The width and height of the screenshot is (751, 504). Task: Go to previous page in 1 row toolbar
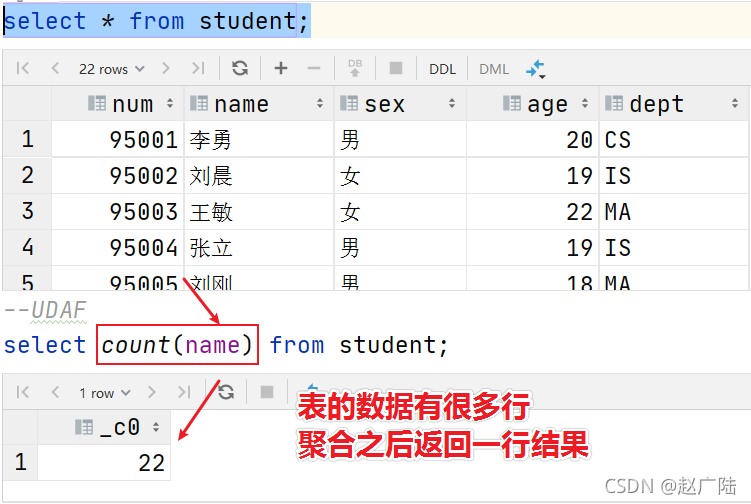pyautogui.click(x=55, y=392)
